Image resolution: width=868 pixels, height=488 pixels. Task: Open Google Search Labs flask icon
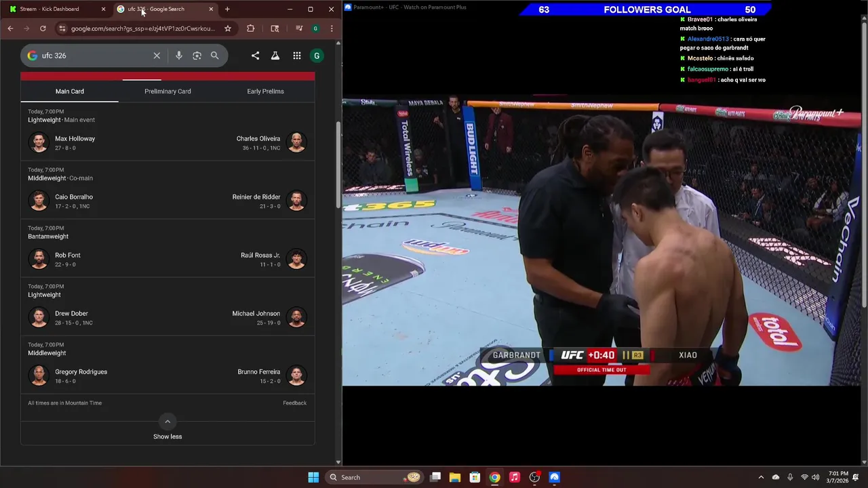tap(275, 56)
